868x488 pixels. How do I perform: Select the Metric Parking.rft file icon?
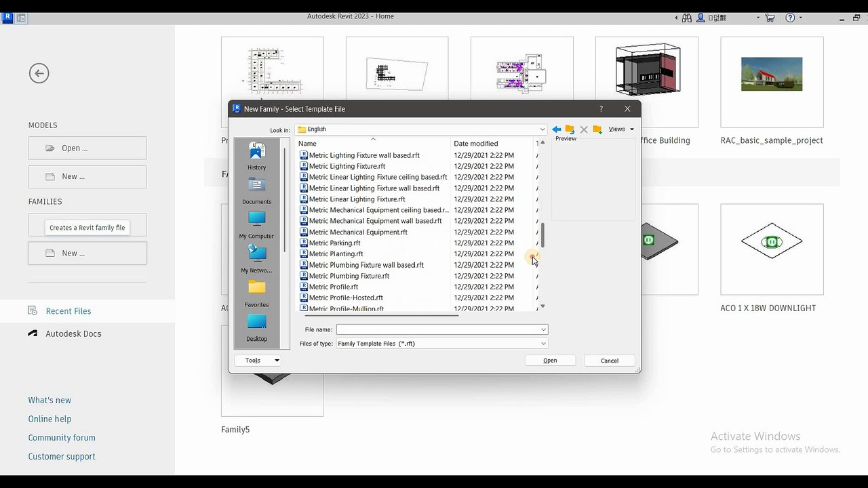pyautogui.click(x=304, y=243)
